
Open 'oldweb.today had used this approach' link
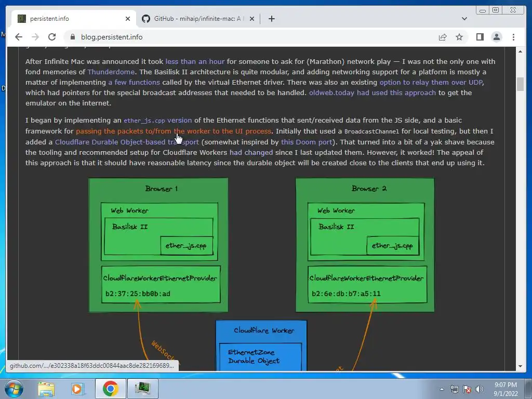372,92
